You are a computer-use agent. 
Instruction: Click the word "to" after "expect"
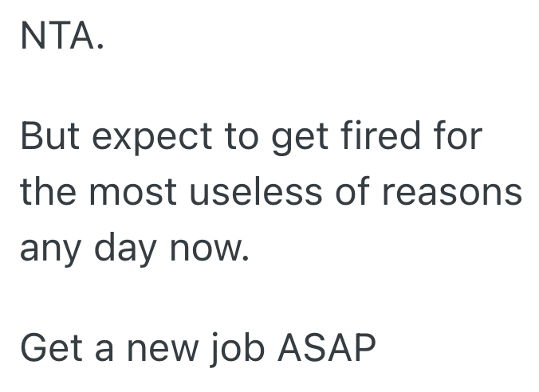coord(242,136)
